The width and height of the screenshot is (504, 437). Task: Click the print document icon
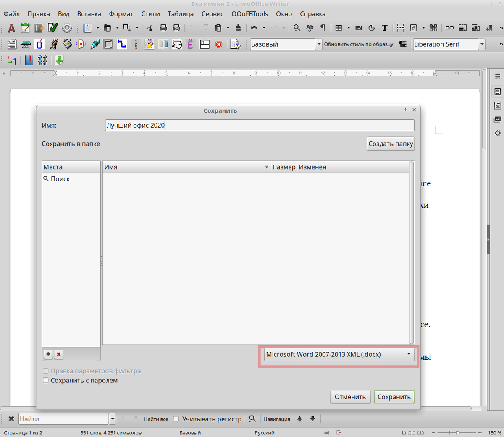(163, 28)
